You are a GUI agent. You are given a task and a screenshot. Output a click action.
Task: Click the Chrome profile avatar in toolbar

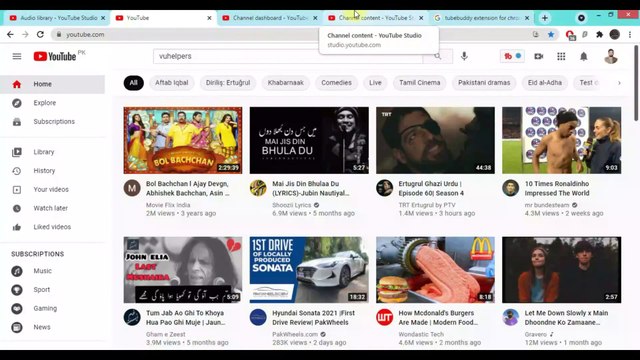(x=615, y=35)
